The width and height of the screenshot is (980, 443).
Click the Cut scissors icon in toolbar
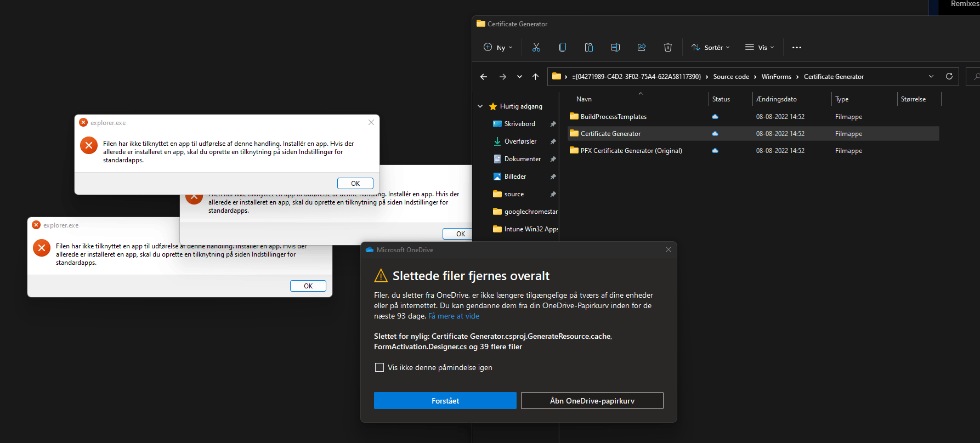(536, 47)
